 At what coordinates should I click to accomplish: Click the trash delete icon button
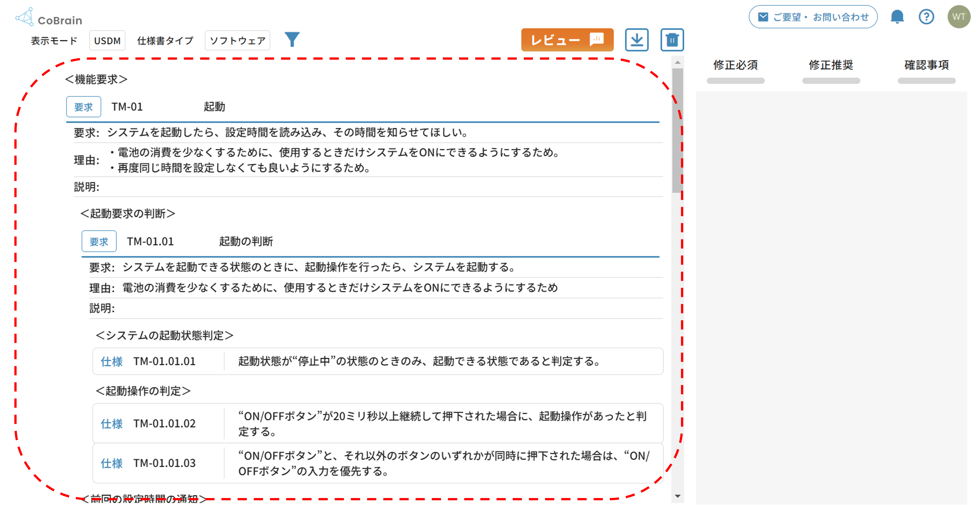point(672,40)
